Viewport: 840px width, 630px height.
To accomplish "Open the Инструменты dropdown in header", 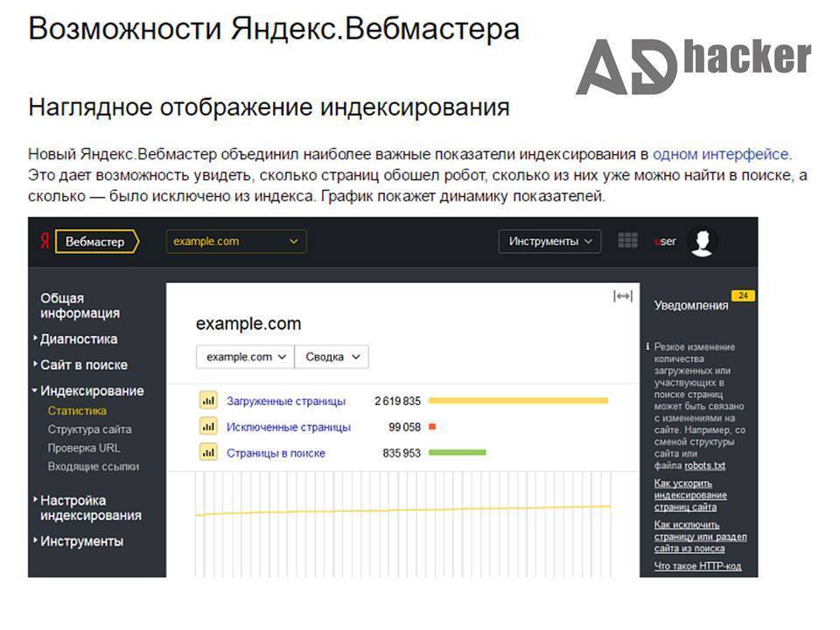I will point(549,241).
